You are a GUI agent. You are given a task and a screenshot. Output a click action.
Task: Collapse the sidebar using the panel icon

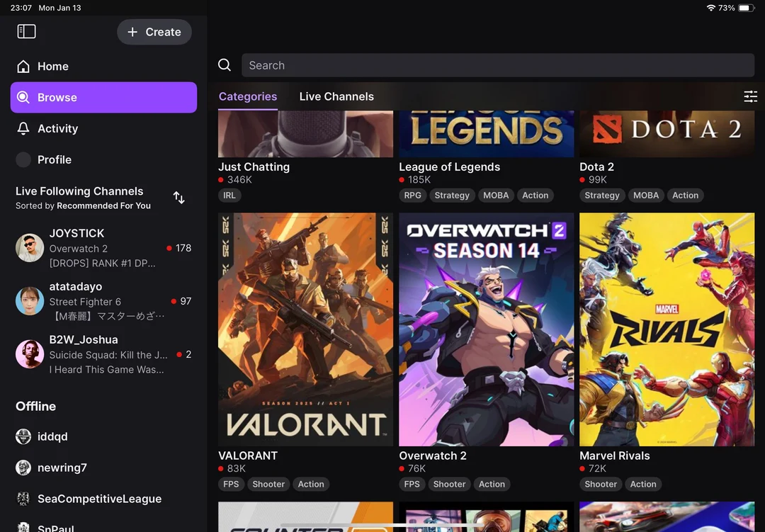tap(26, 30)
